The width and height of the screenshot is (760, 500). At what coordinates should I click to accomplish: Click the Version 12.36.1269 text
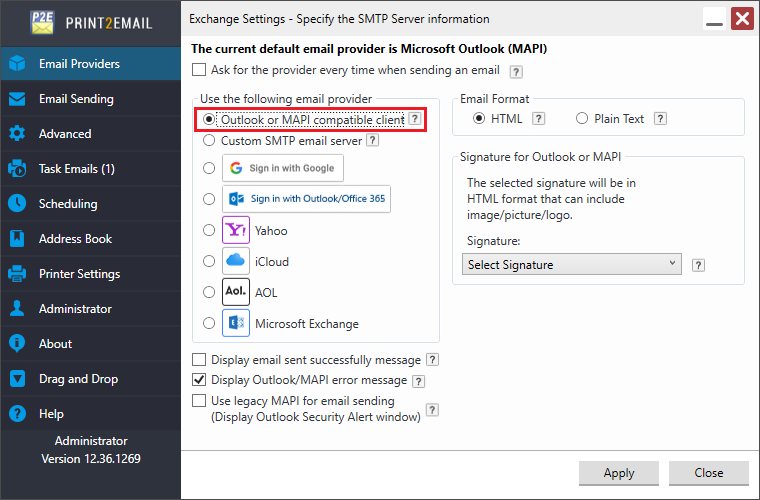coord(91,458)
